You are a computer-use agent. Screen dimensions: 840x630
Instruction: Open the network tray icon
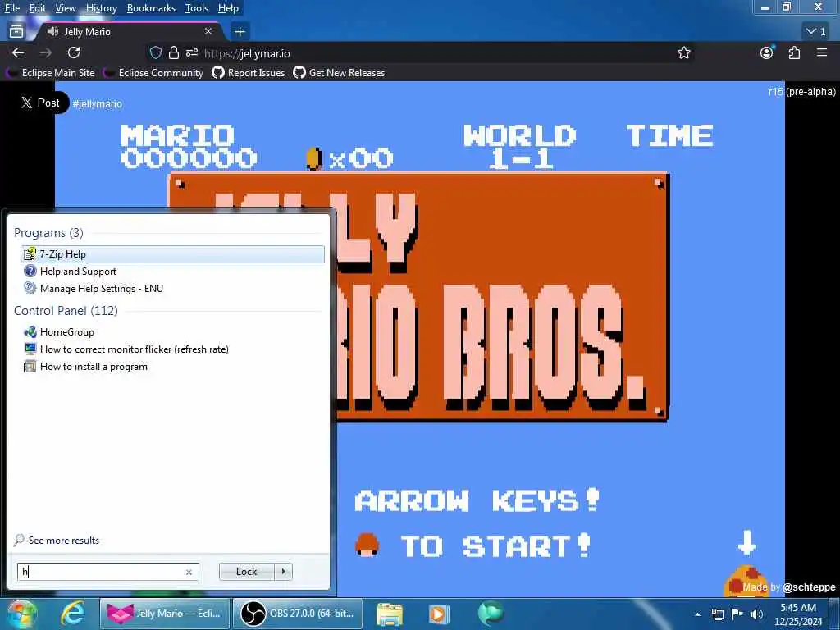point(717,614)
